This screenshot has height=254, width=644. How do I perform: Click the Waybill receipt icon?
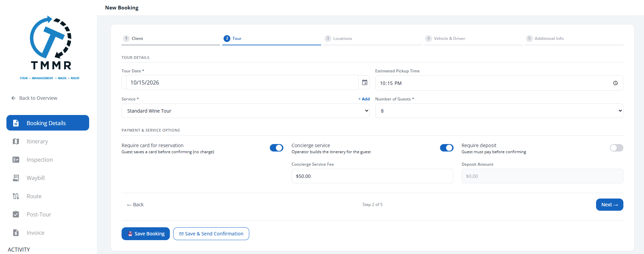[x=16, y=178]
